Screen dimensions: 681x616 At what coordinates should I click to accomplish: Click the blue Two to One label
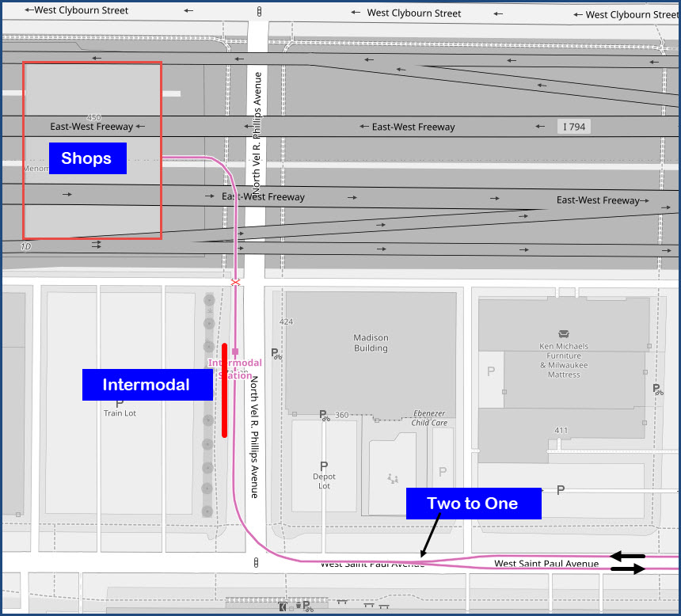coord(473,504)
